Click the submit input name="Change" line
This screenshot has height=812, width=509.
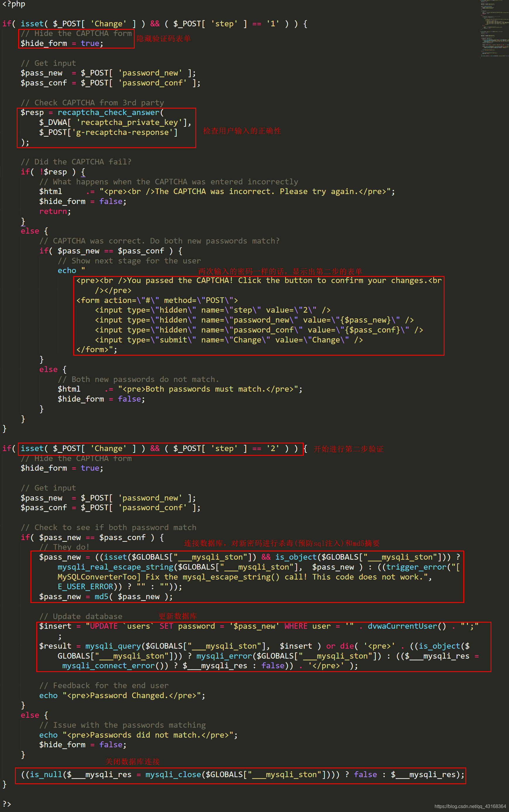pos(228,340)
